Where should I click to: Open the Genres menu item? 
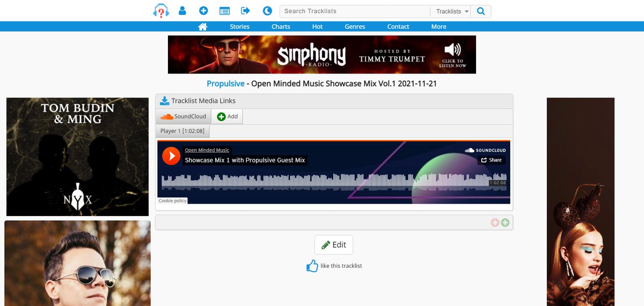tap(355, 26)
